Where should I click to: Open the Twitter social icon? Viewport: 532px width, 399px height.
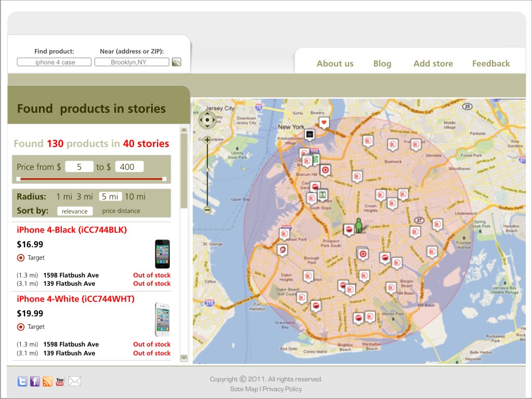tap(22, 381)
